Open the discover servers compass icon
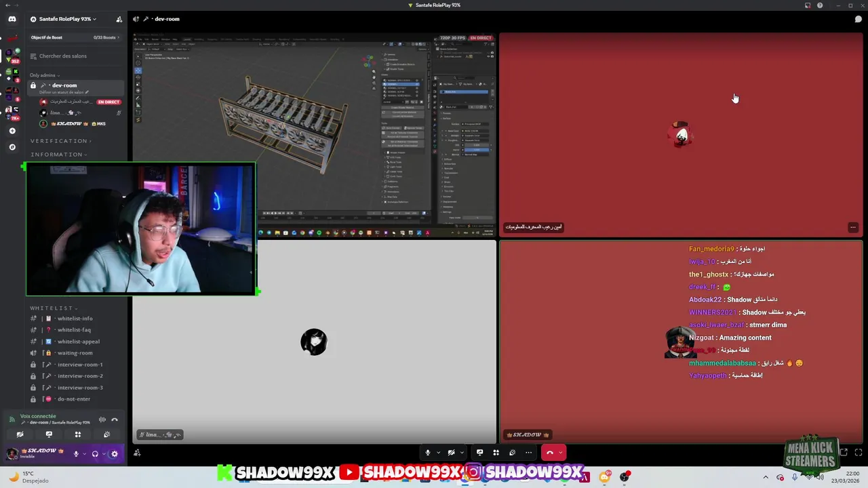868x488 pixels. point(12,147)
